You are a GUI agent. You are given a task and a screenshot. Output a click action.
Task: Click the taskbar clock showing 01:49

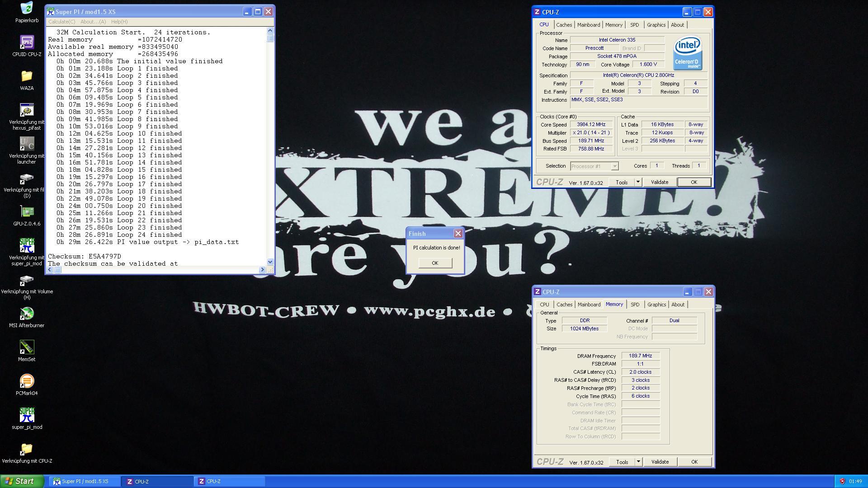[x=855, y=481]
